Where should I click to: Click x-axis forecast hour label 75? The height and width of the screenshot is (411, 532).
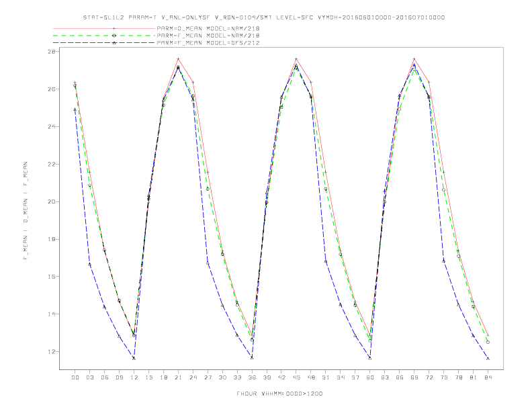click(x=443, y=377)
